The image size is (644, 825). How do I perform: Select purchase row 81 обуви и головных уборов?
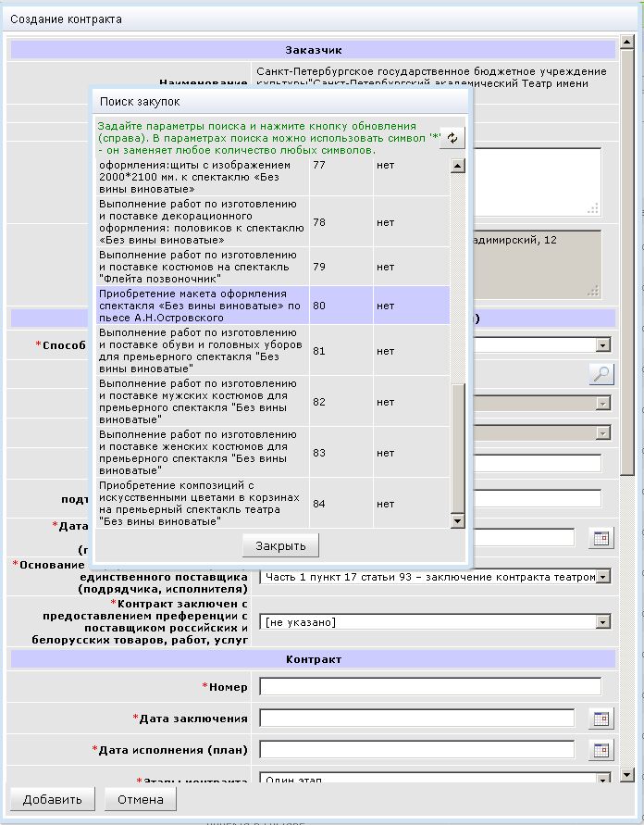pyautogui.click(x=273, y=350)
